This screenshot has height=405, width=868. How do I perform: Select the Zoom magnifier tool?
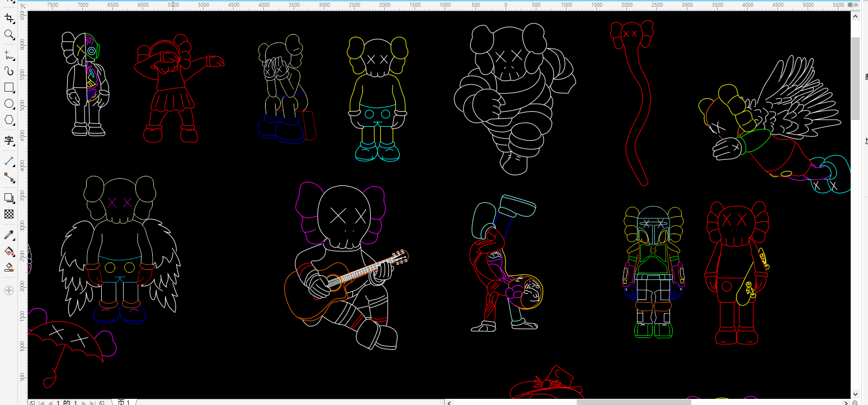(x=9, y=35)
